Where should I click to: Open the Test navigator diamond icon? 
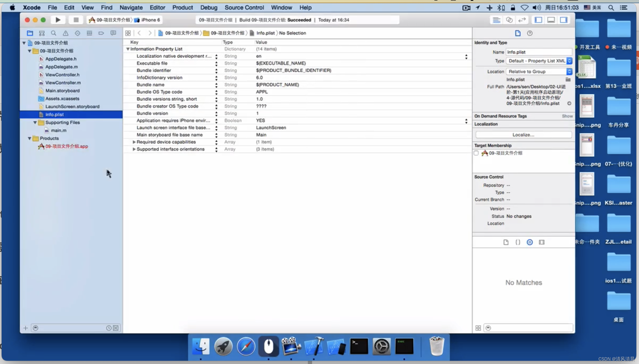[x=77, y=33]
